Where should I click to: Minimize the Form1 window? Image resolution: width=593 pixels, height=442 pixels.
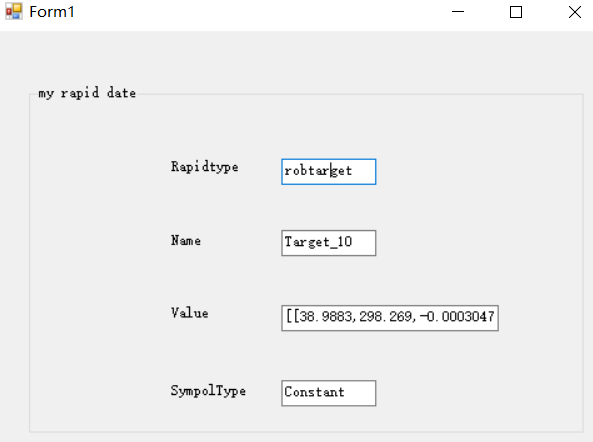pyautogui.click(x=458, y=12)
